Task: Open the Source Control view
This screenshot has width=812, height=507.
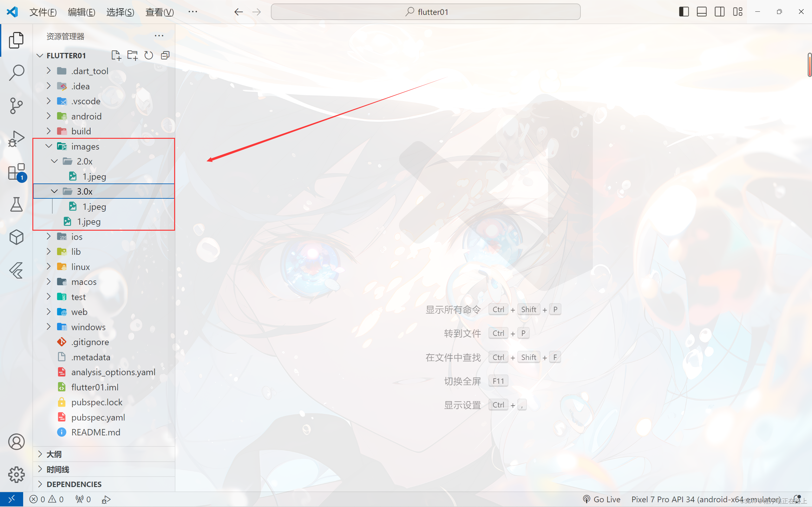Action: pyautogui.click(x=16, y=106)
